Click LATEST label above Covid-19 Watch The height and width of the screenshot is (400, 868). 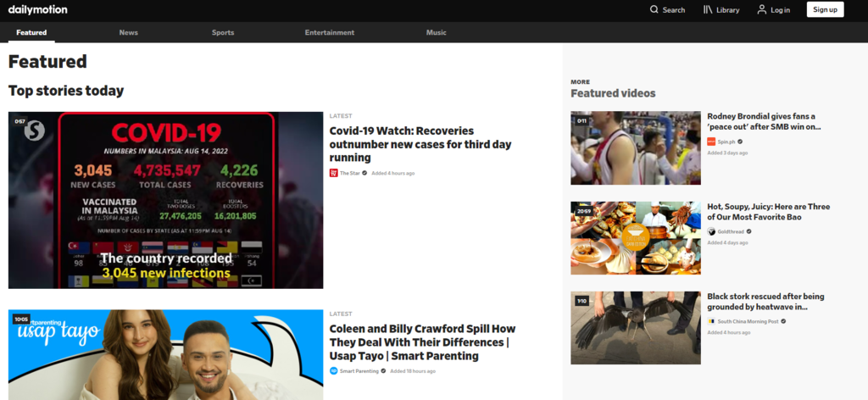[x=341, y=116]
